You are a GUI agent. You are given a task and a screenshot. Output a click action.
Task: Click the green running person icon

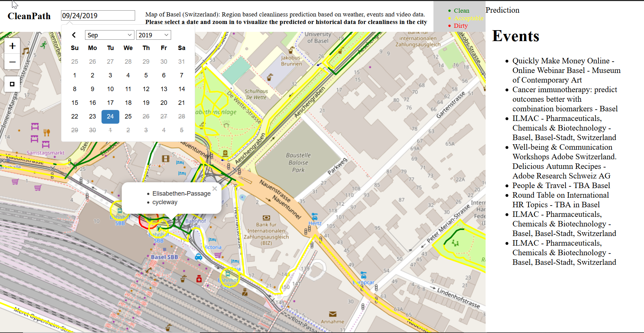pyautogui.click(x=44, y=45)
